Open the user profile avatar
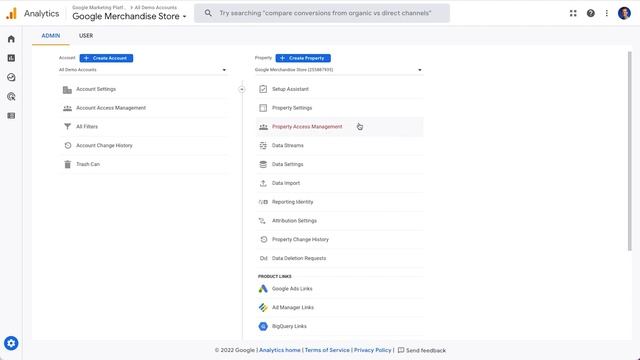This screenshot has width=640, height=360. click(x=624, y=13)
